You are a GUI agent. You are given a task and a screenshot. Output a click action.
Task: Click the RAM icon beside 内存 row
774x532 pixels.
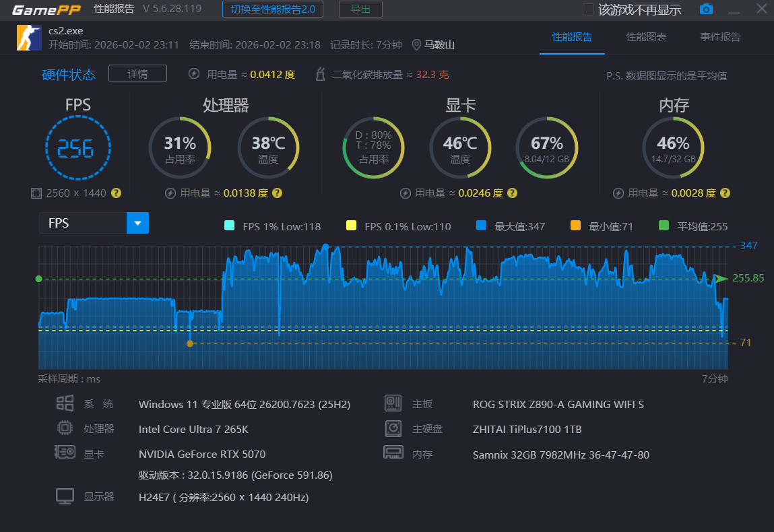point(393,452)
